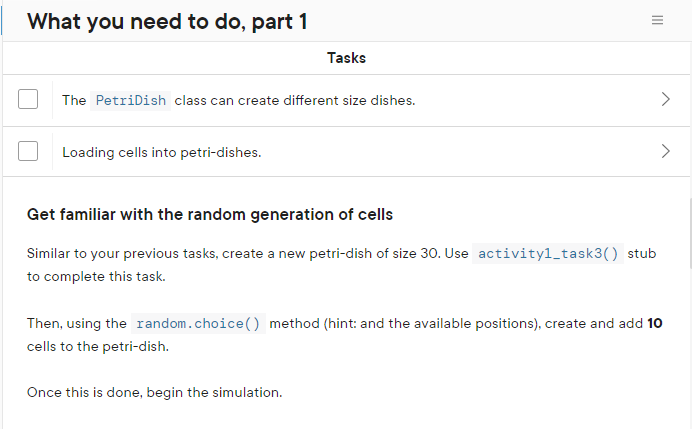The height and width of the screenshot is (429, 692).
Task: Expand the PetriDish class task chevron
Action: (666, 100)
